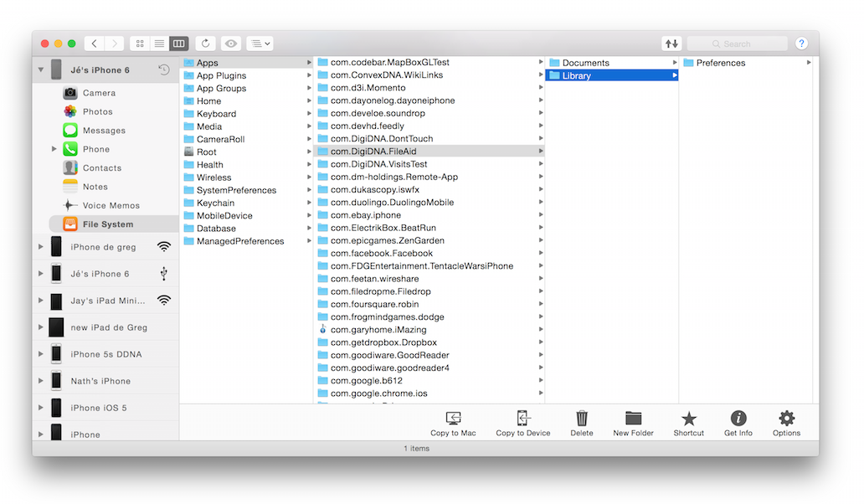Toggle the quick look eye button

click(x=231, y=44)
